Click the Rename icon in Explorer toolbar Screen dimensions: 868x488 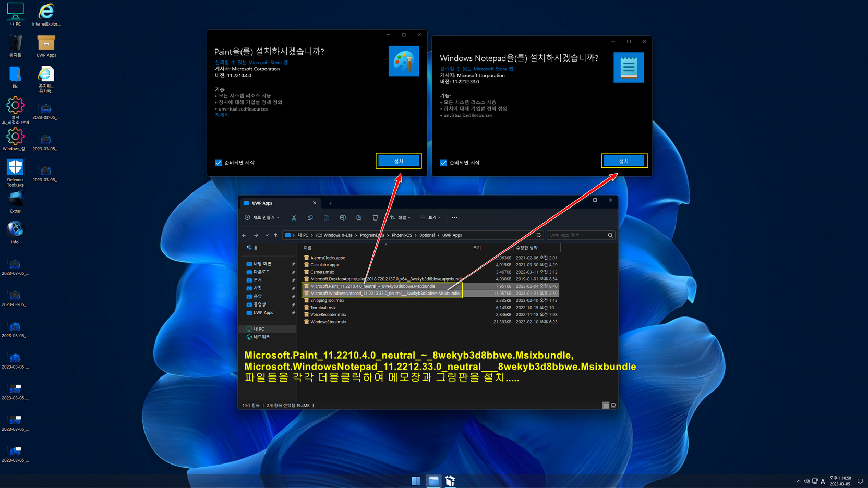point(343,217)
